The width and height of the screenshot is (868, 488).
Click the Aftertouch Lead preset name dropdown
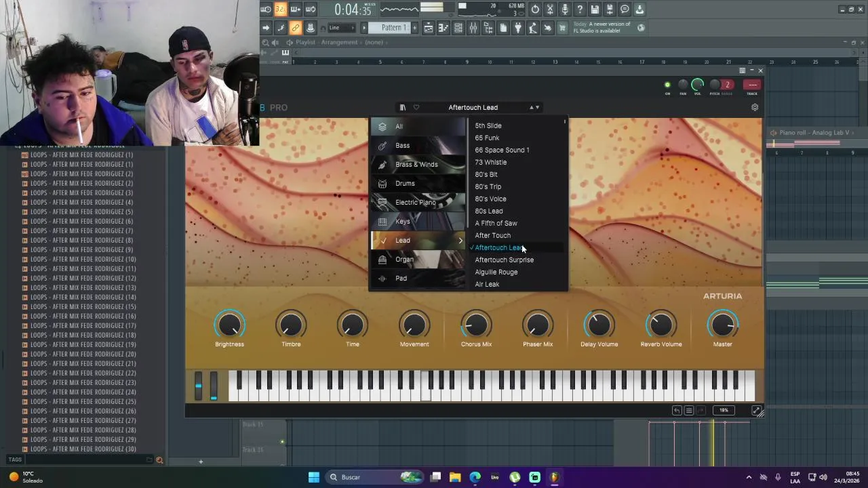click(473, 107)
